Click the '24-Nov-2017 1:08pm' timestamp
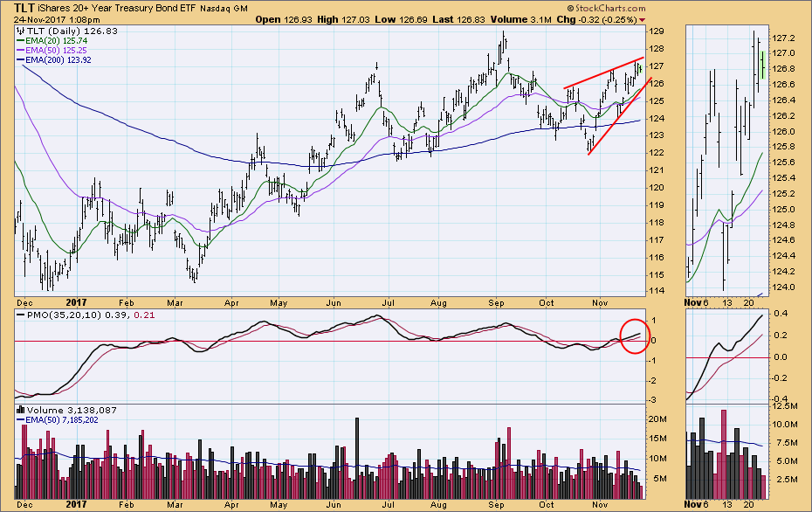812x512 pixels. (x=57, y=20)
